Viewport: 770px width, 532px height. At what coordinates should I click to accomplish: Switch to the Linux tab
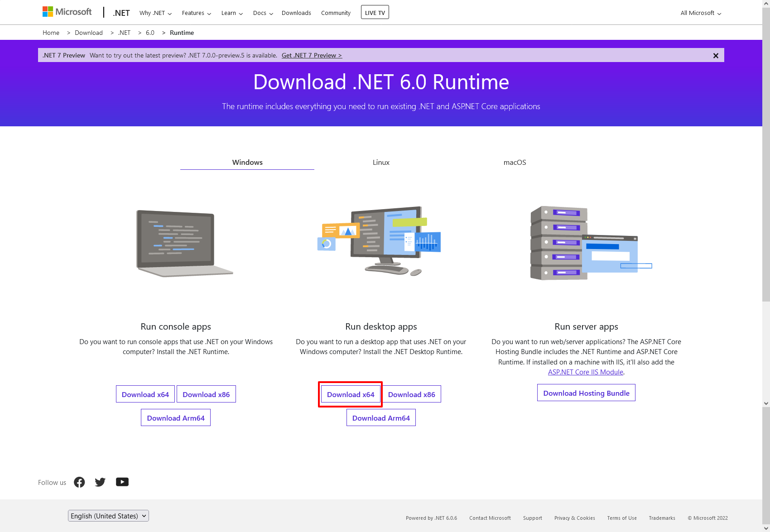(x=381, y=163)
